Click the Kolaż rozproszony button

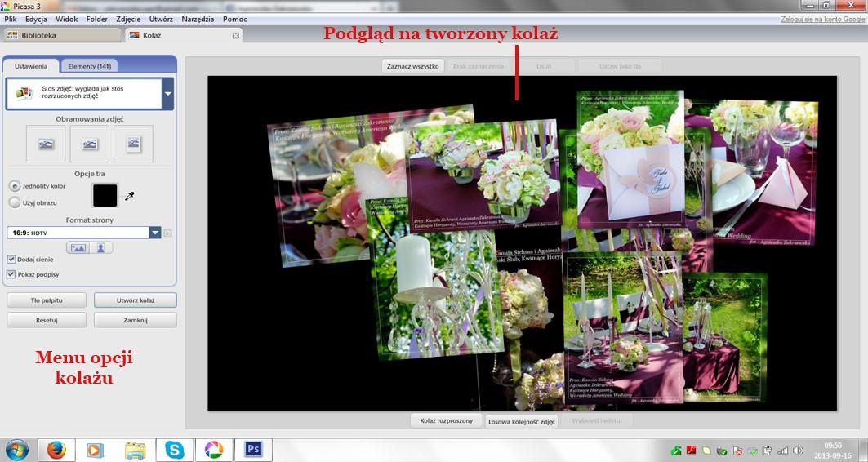click(x=446, y=420)
